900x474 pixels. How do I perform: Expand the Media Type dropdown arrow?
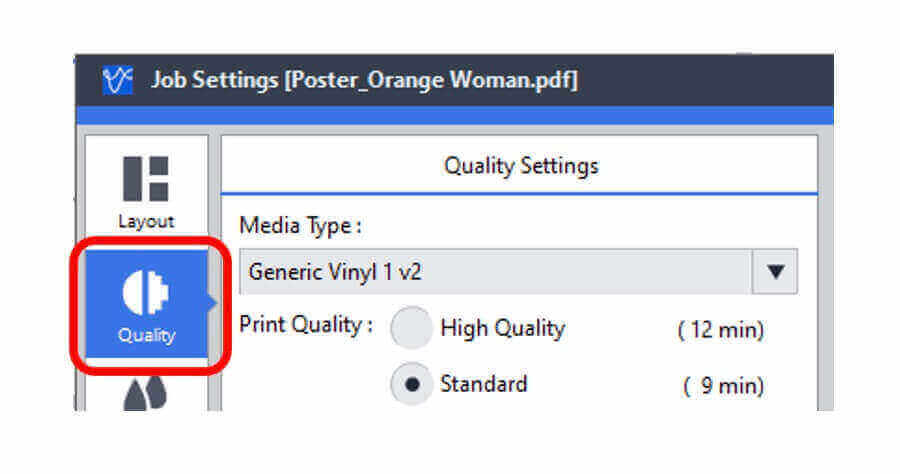click(x=775, y=271)
